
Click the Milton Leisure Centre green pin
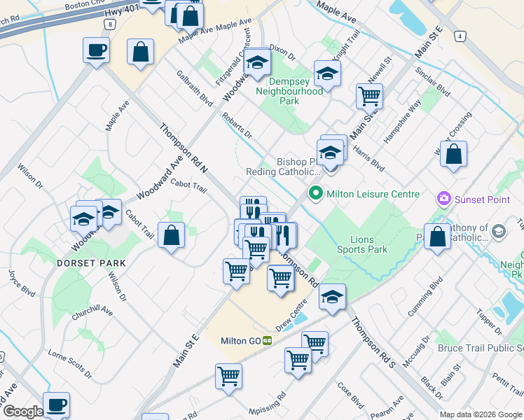[315, 194]
